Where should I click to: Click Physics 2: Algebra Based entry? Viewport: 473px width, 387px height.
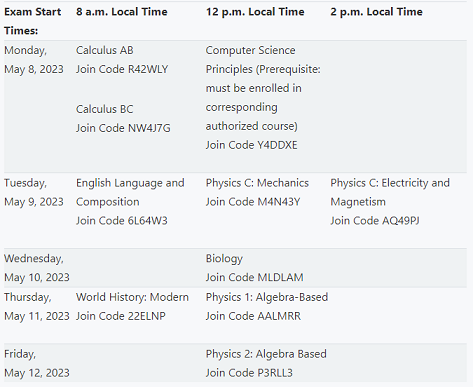click(x=266, y=354)
